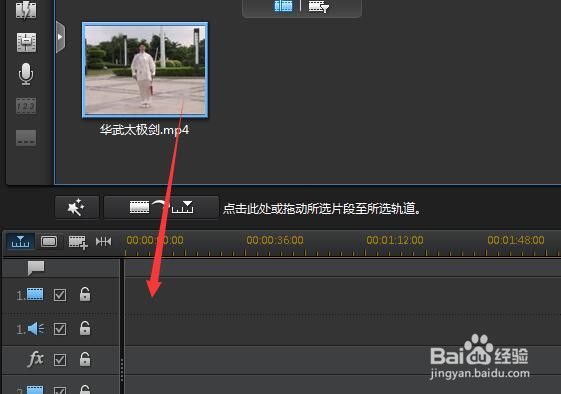Switch the library to media thumbnail view
561x394 pixels.
click(283, 6)
